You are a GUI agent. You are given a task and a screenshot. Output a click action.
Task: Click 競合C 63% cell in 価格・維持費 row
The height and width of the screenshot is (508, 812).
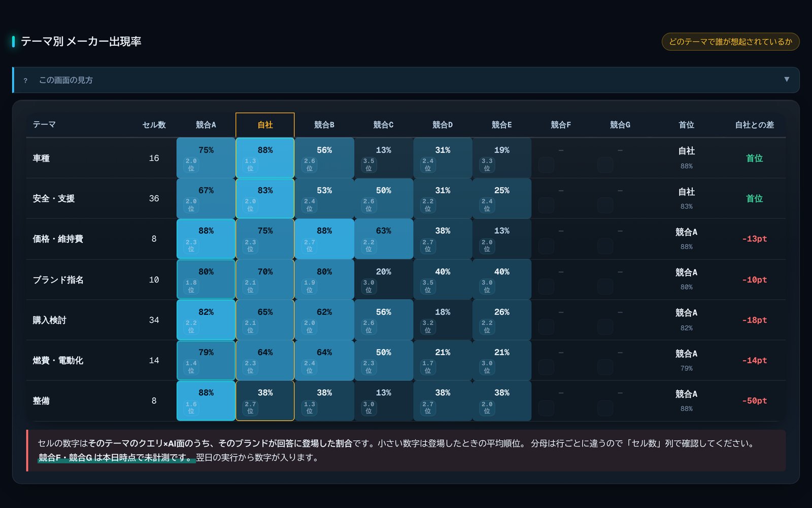click(x=383, y=239)
